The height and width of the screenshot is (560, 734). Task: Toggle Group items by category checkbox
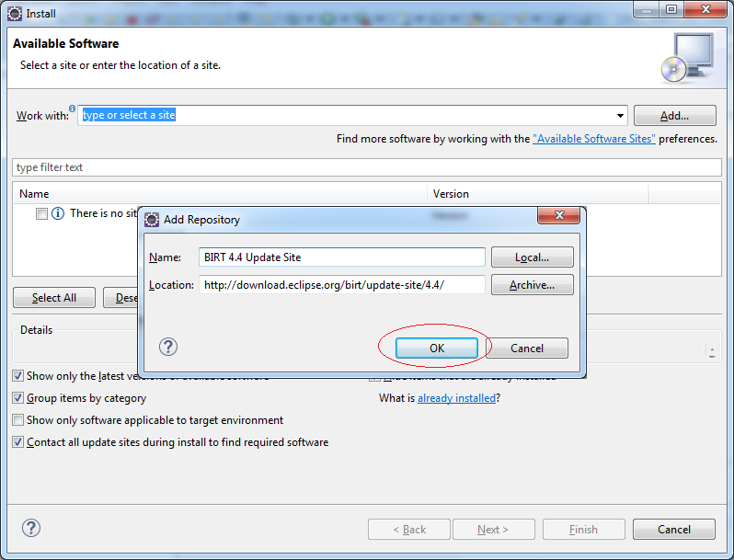17,397
